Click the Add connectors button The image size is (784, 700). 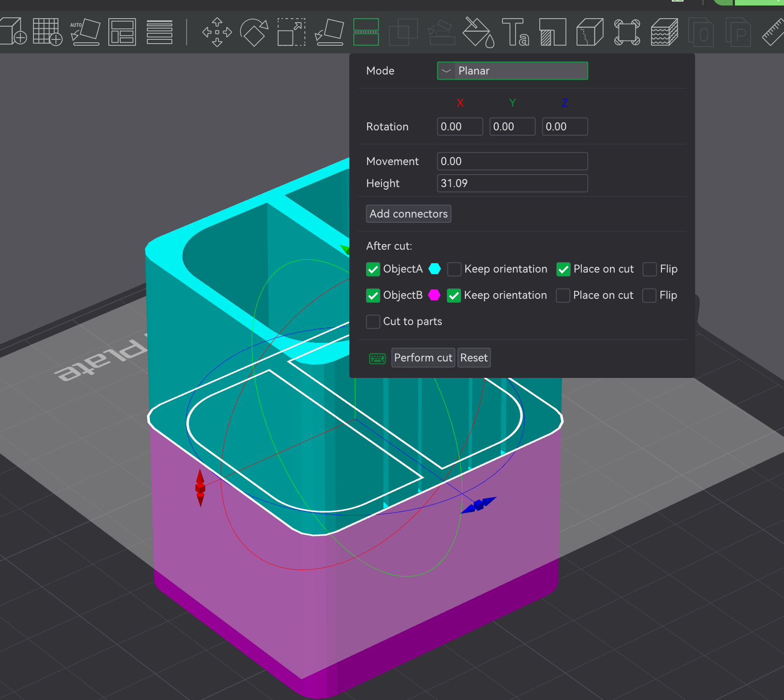coord(408,214)
